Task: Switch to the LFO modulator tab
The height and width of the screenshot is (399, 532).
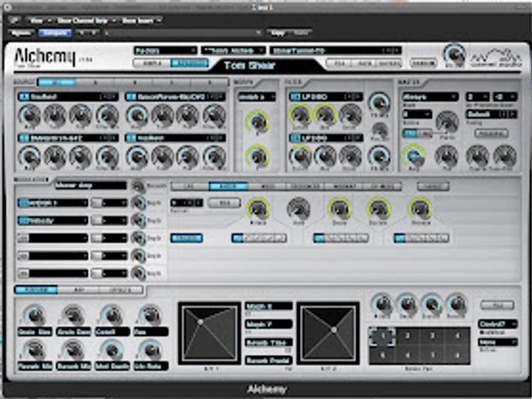Action: pyautogui.click(x=190, y=186)
